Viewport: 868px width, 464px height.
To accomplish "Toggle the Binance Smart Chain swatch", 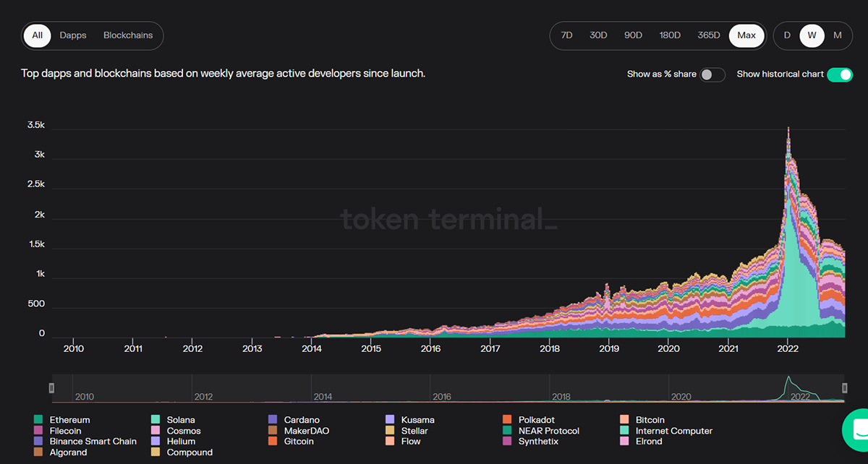I will click(38, 442).
